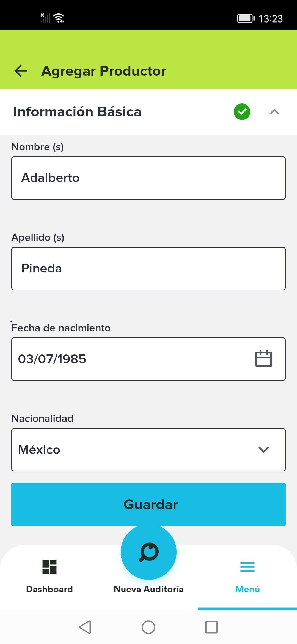Screen dimensions: 297x644
Task: Switch to the Menú tab label
Action: click(248, 589)
